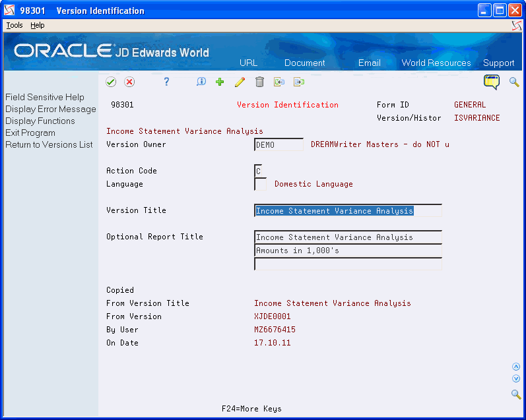The width and height of the screenshot is (526, 420).
Task: Click the yellow pencil edit icon
Action: pos(240,82)
